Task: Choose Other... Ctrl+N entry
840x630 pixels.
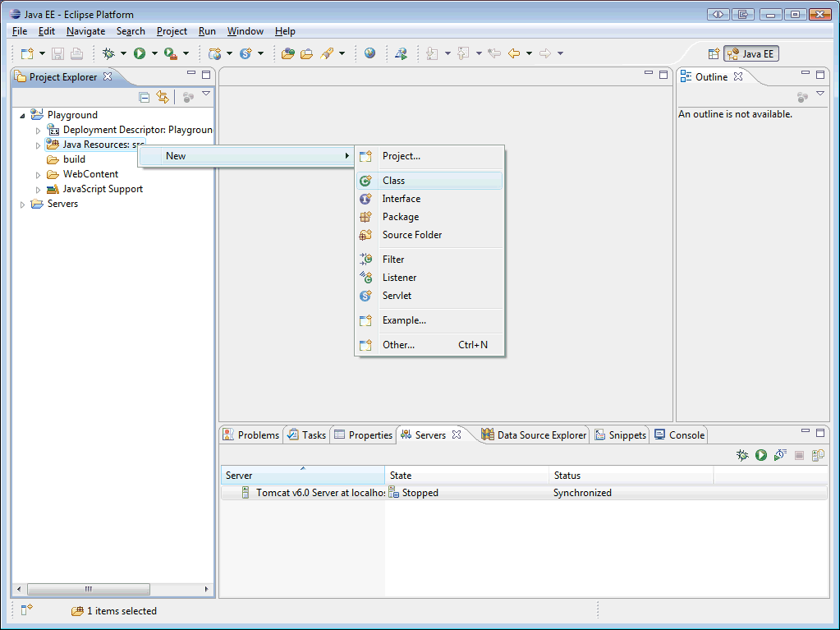Action: point(429,345)
